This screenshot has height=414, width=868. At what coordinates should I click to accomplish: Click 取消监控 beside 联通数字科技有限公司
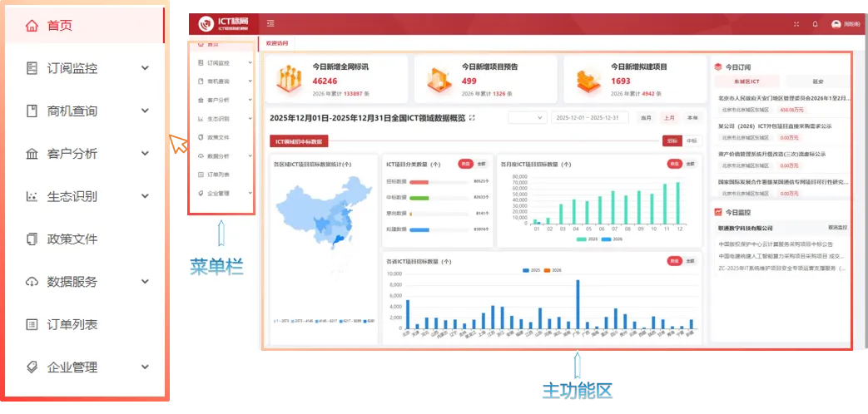[x=837, y=227]
